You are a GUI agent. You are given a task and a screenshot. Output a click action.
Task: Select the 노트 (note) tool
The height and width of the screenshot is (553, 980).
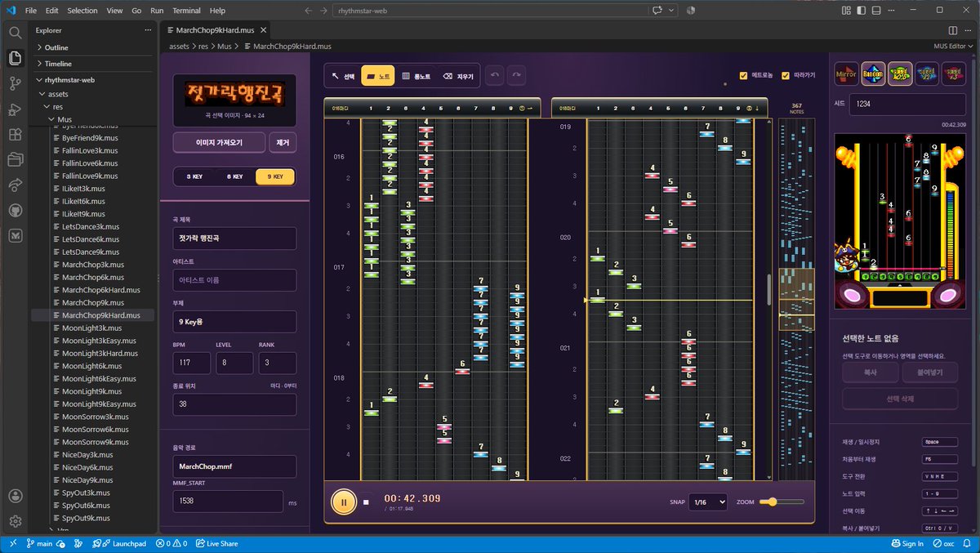(x=377, y=76)
